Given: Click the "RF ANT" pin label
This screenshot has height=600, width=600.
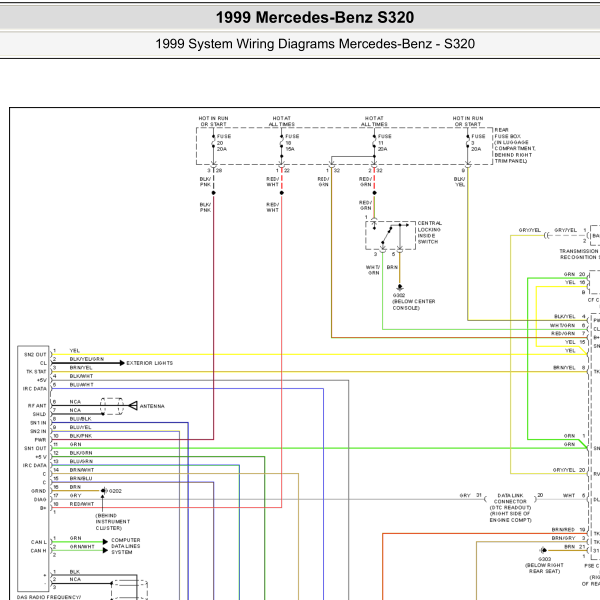Looking at the screenshot, I should [37, 406].
